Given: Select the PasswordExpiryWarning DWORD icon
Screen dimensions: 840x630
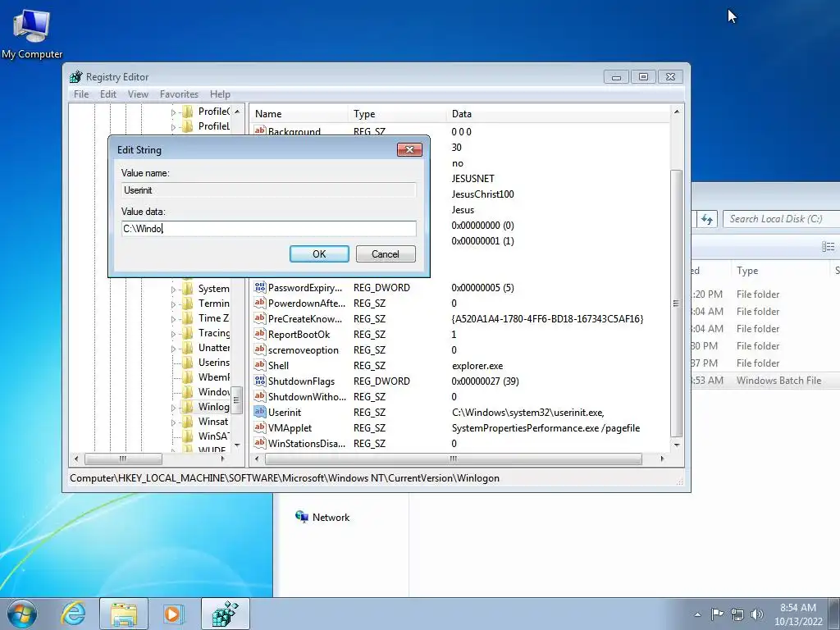Looking at the screenshot, I should (260, 287).
